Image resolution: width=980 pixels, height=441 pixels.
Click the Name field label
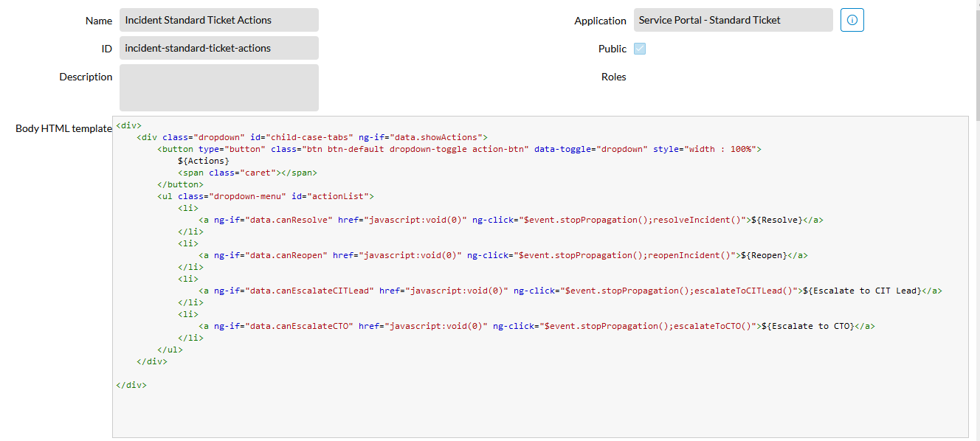click(98, 21)
